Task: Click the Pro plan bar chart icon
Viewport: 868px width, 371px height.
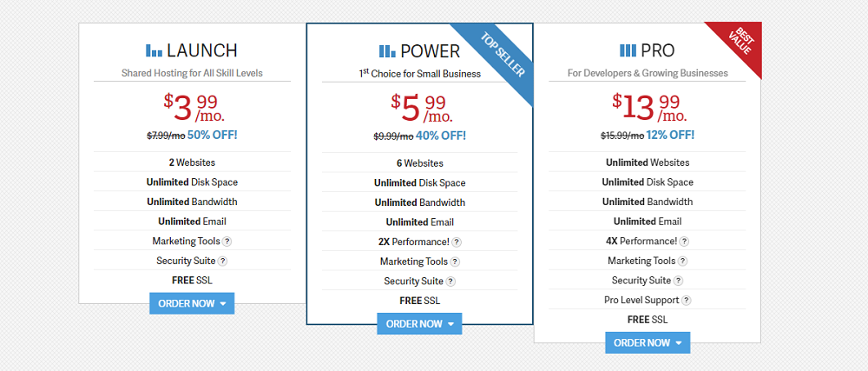Action: pyautogui.click(x=628, y=50)
